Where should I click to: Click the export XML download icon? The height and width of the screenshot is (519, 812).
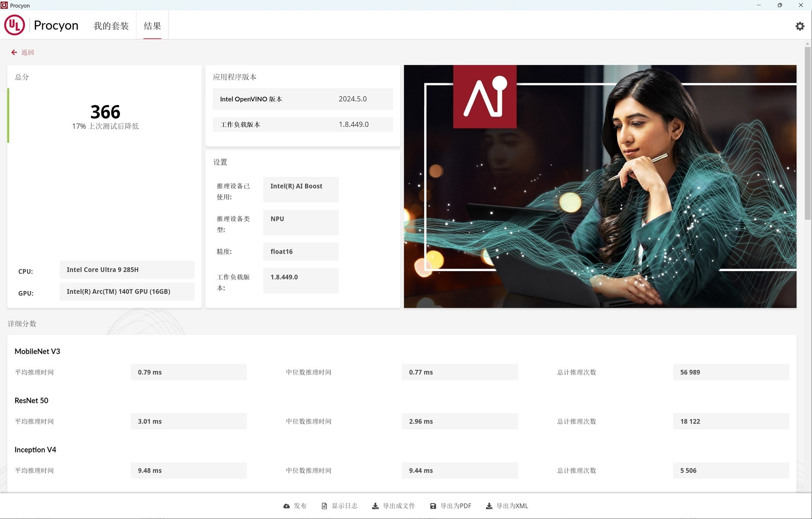pos(489,506)
